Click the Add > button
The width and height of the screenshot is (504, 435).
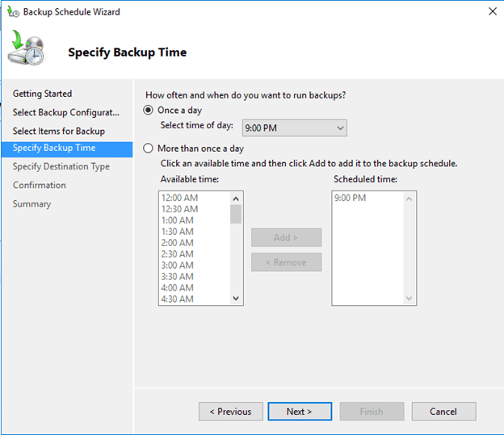[287, 237]
